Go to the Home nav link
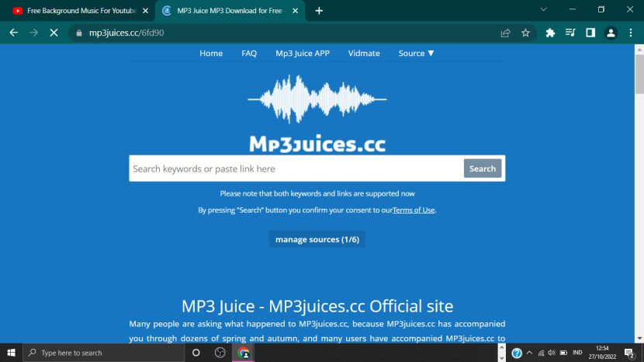644x362 pixels. (211, 53)
